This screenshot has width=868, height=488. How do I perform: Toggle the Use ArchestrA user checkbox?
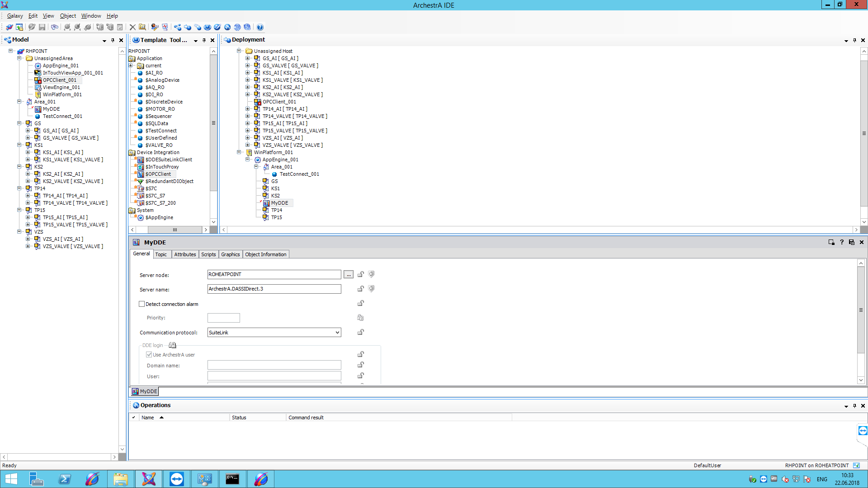click(x=149, y=355)
